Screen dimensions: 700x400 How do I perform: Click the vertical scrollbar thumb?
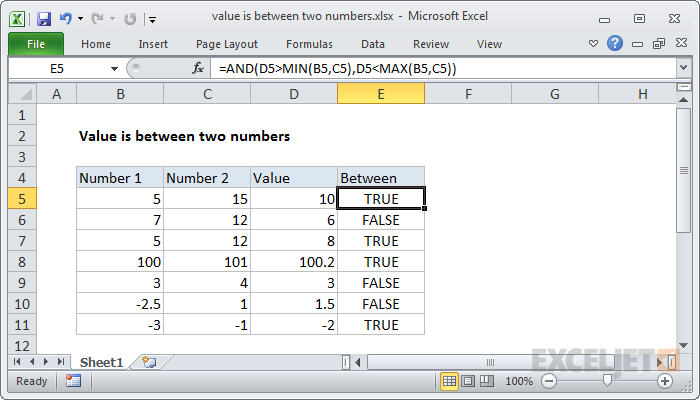(683, 170)
